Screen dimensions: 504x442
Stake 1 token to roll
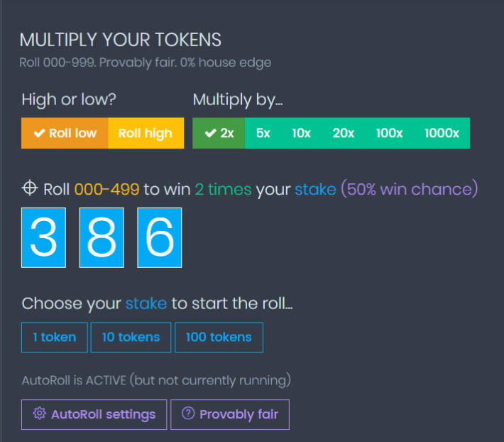click(55, 338)
